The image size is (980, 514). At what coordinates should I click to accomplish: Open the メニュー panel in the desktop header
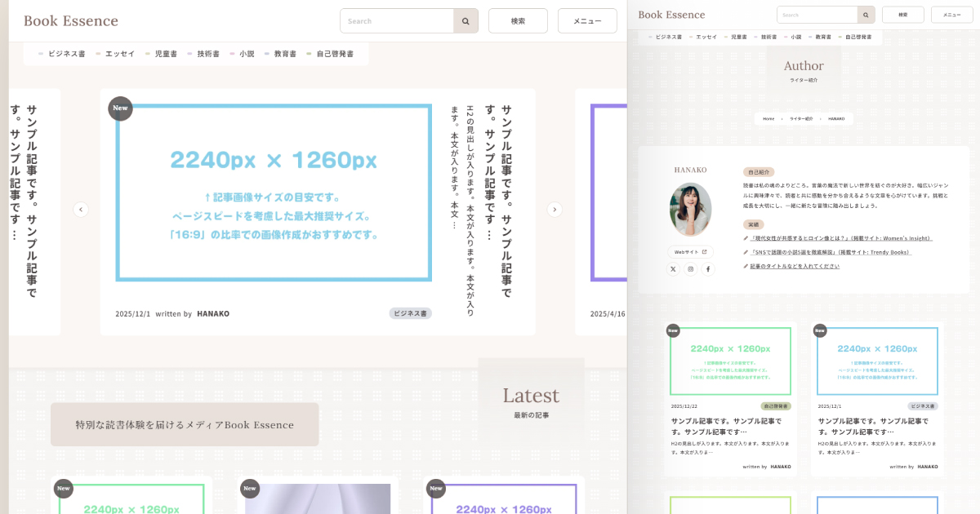(x=587, y=20)
